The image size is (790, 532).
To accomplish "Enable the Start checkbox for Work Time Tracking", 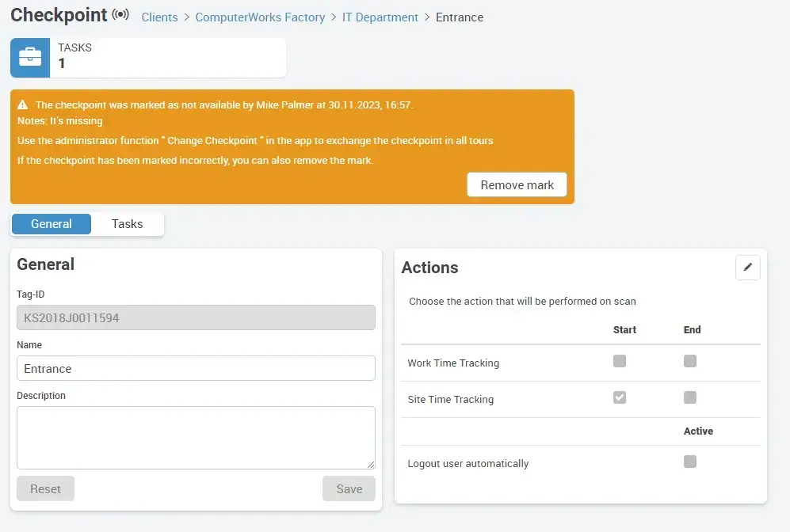I will (x=619, y=360).
